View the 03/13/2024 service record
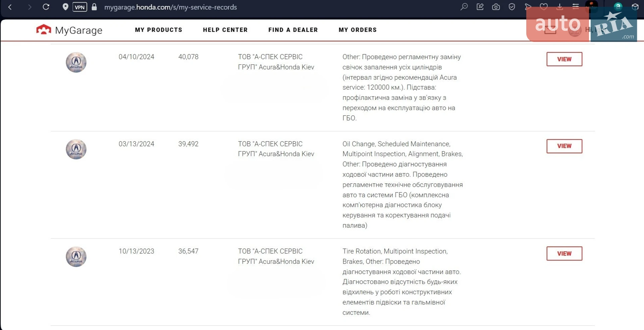The height and width of the screenshot is (330, 644). click(x=564, y=146)
